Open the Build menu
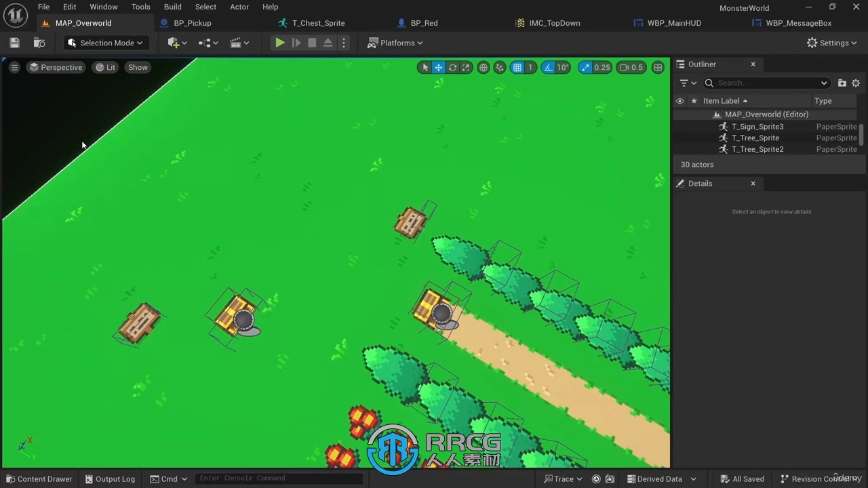Viewport: 868px width, 488px height. [173, 7]
